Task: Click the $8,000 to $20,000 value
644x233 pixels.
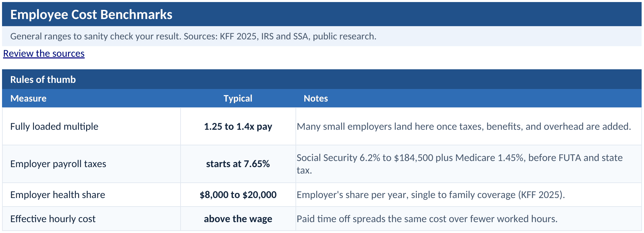Action: pos(238,195)
